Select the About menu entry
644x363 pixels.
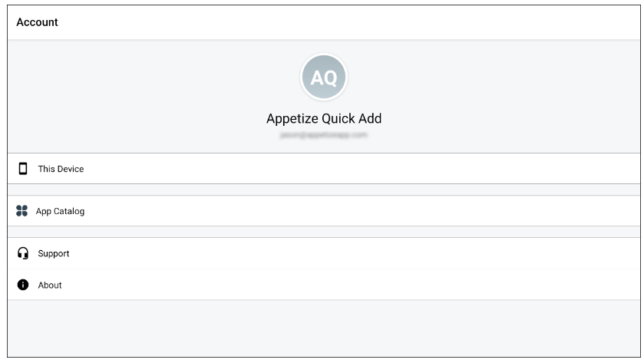(322, 285)
